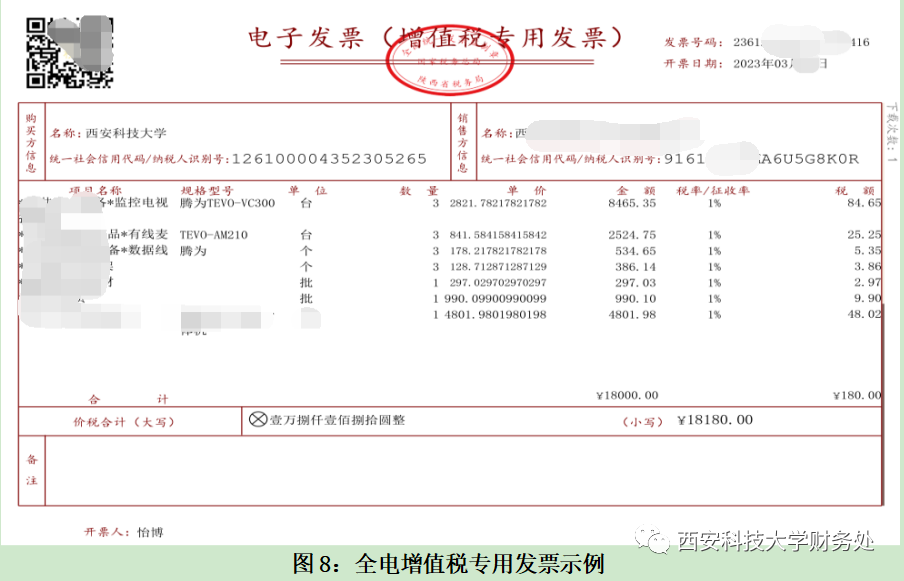Click the issue date value "2023年03月"
The height and width of the screenshot is (581, 904).
point(764,63)
